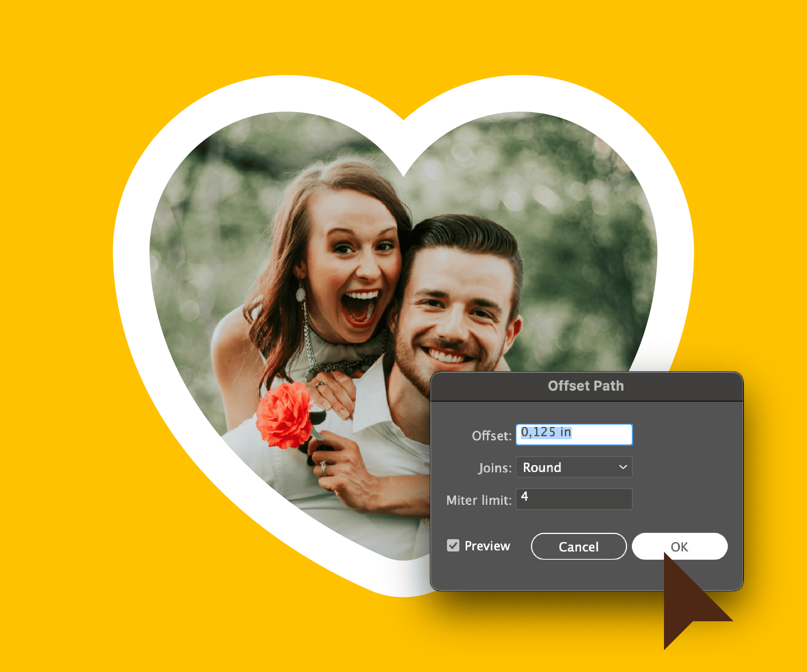Click the Miter limit label text

click(478, 500)
